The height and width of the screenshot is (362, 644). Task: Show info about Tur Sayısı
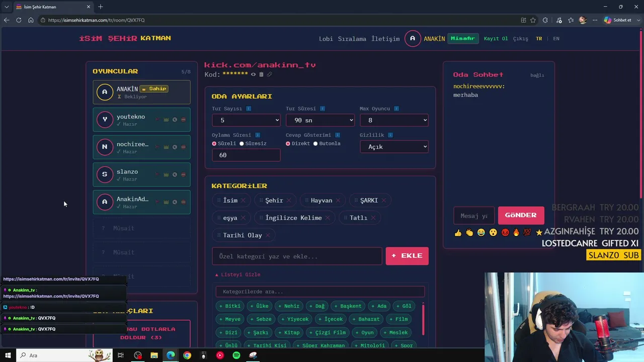click(x=249, y=109)
